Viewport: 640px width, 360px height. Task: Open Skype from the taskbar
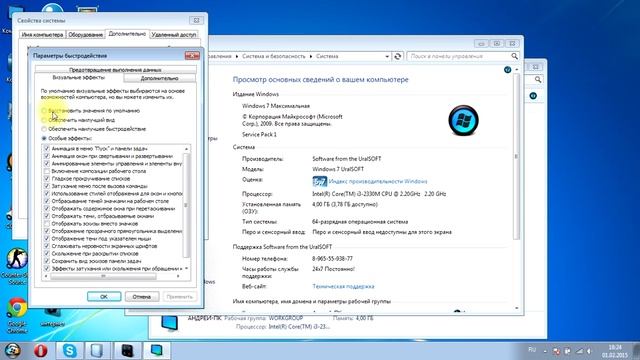point(70,350)
